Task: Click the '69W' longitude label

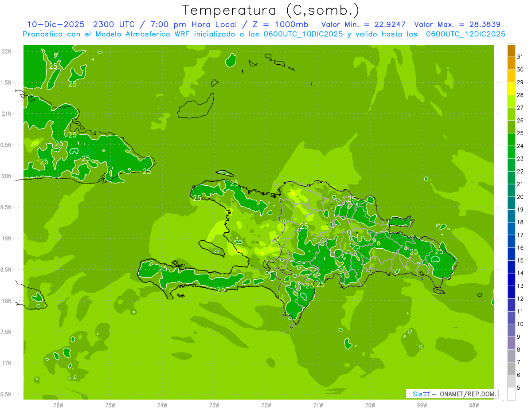Action: pos(422,405)
